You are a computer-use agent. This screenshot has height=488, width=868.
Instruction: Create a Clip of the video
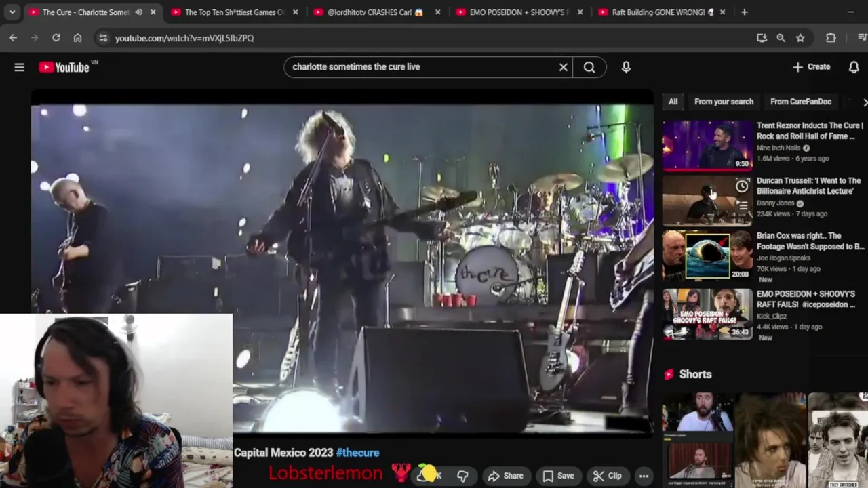pos(607,476)
